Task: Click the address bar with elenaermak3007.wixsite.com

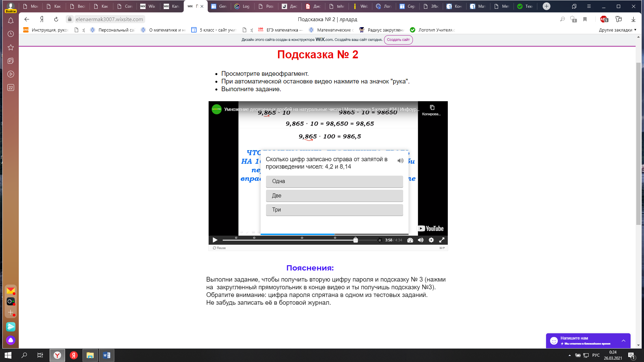Action: 109,19
